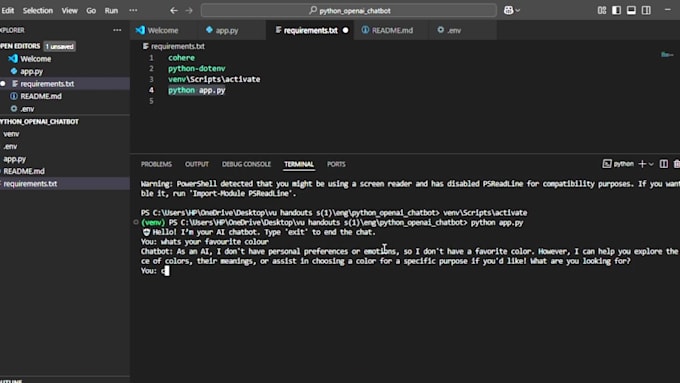Click the python app.py line
The height and width of the screenshot is (383, 680).
click(x=196, y=90)
